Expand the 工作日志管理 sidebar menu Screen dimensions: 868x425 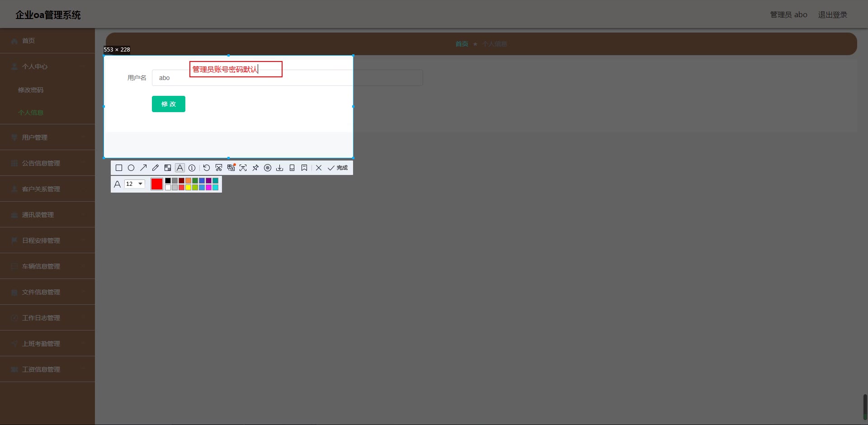pos(47,318)
